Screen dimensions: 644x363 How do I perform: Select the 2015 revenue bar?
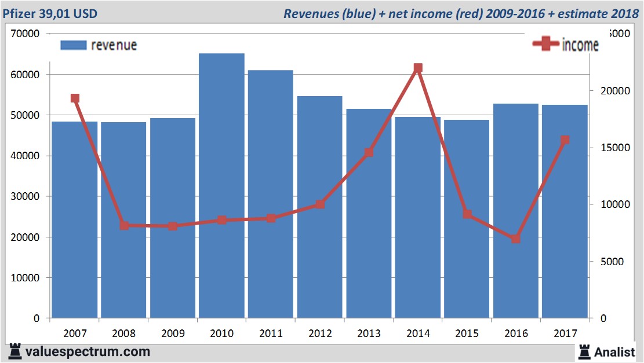[467, 219]
